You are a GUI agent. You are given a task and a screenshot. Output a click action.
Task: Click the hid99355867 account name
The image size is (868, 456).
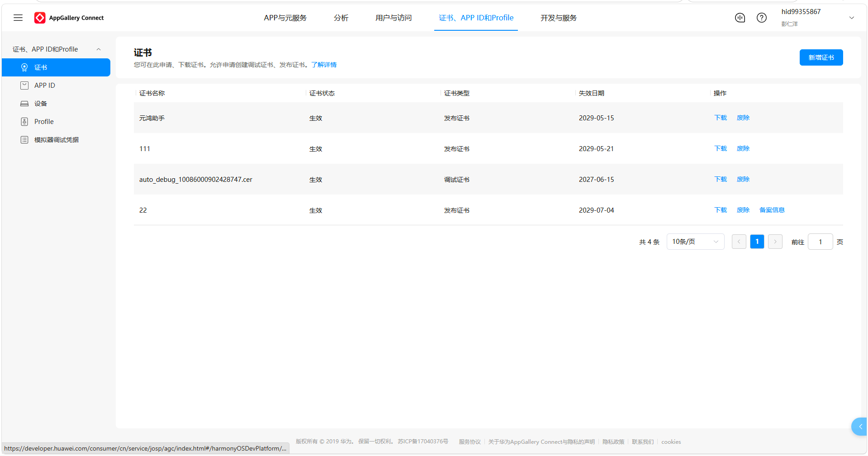[801, 12]
